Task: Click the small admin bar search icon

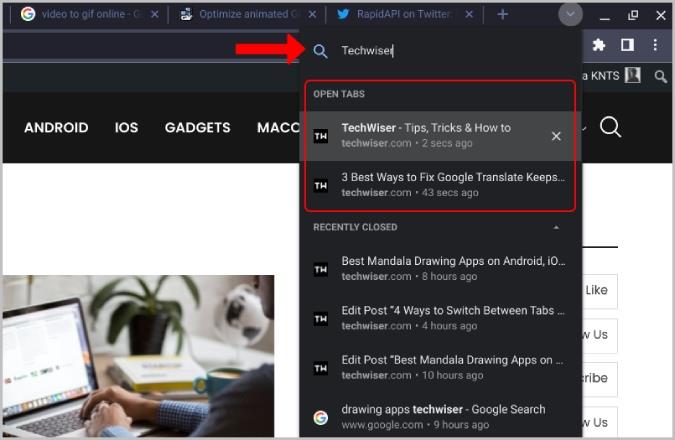Action: tap(661, 77)
